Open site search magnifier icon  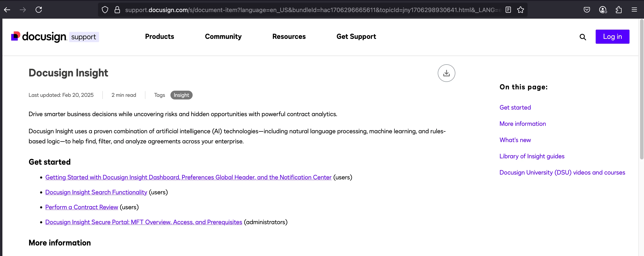pyautogui.click(x=582, y=37)
